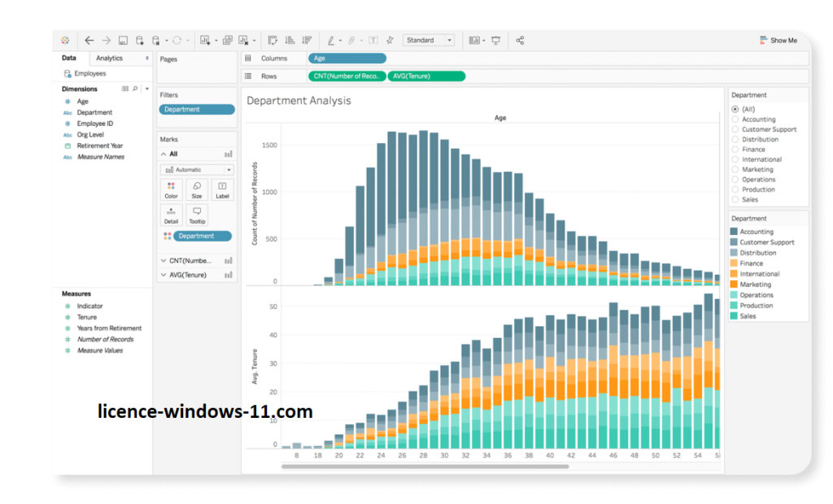
Task: Select the Accounting radio button
Action: point(735,119)
